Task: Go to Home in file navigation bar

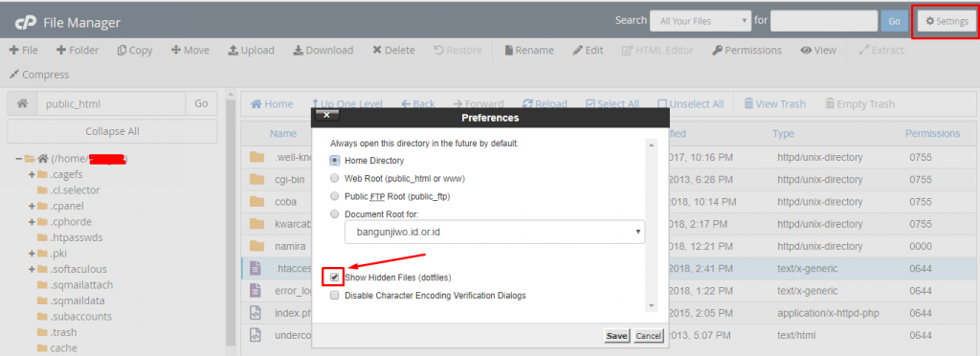Action: pyautogui.click(x=272, y=103)
